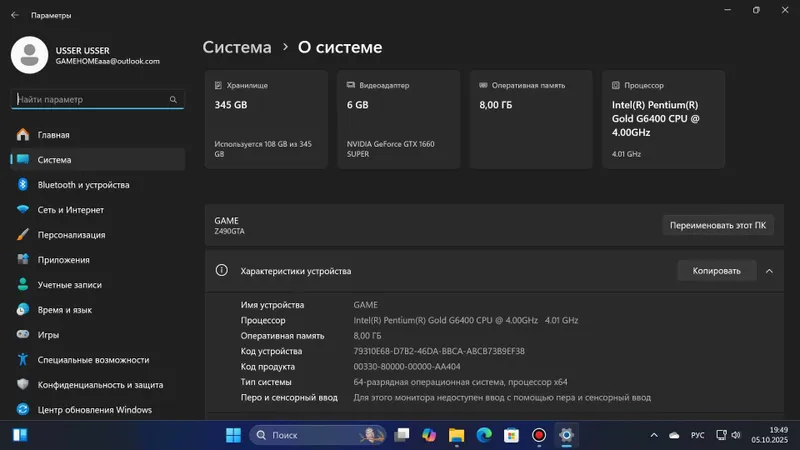Click the Bluetooth icon in the sidebar

(x=23, y=185)
